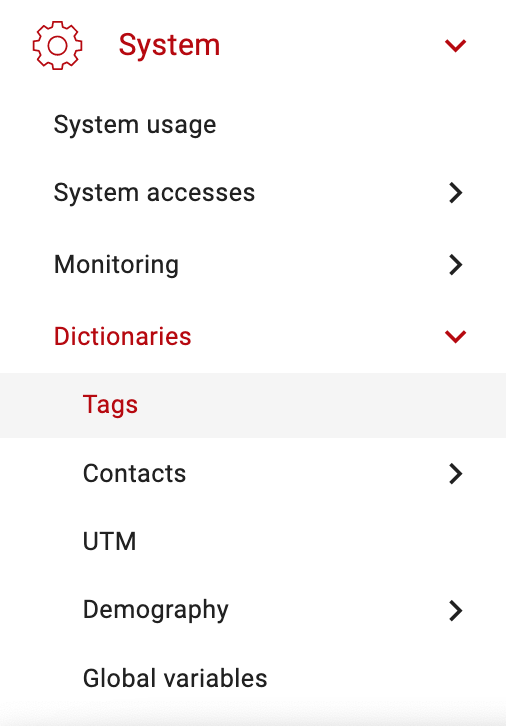506x726 pixels.
Task: Expand System accesses using its arrow
Action: coord(456,193)
